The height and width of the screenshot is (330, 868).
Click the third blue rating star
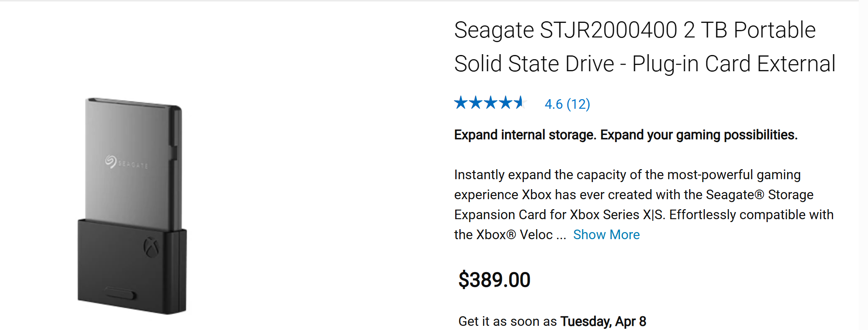491,102
